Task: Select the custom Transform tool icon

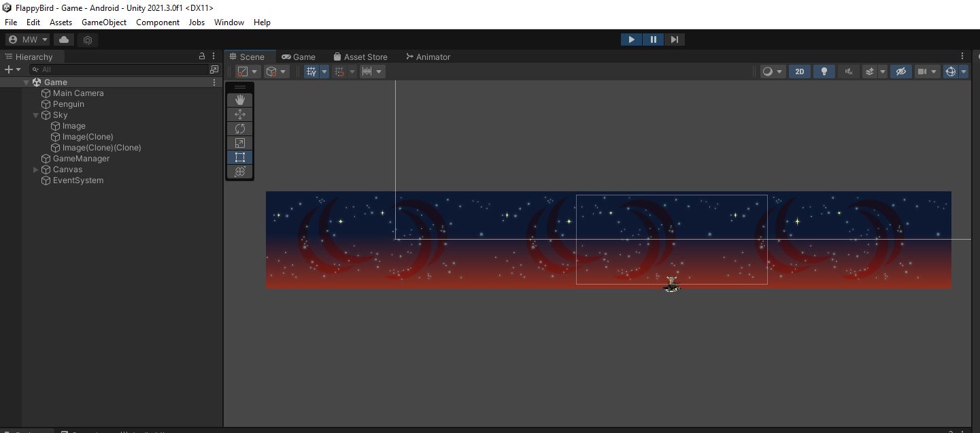Action: coord(239,172)
